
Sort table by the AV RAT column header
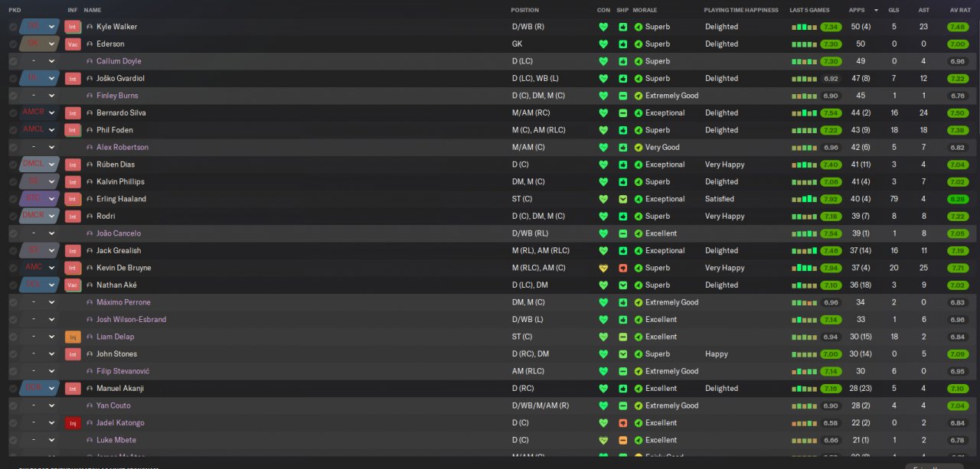(959, 10)
